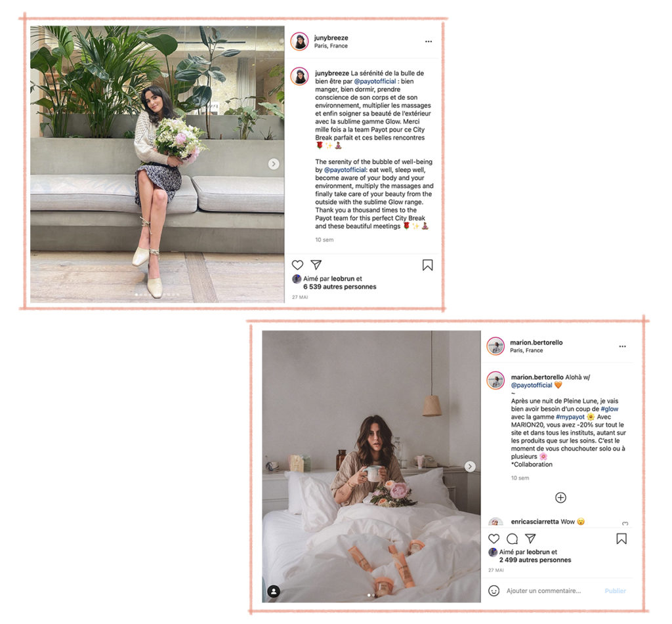Screen dimensions: 672x624
Task: Share the junybreeze post via paper plane
Action: [x=316, y=264]
